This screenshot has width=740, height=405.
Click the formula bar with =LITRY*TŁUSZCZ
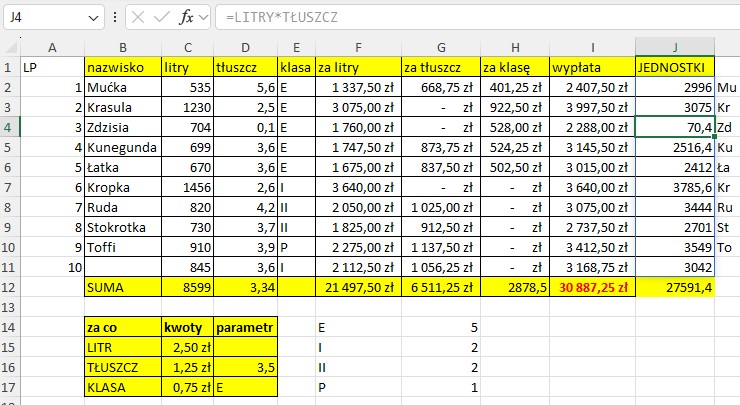tap(470, 18)
